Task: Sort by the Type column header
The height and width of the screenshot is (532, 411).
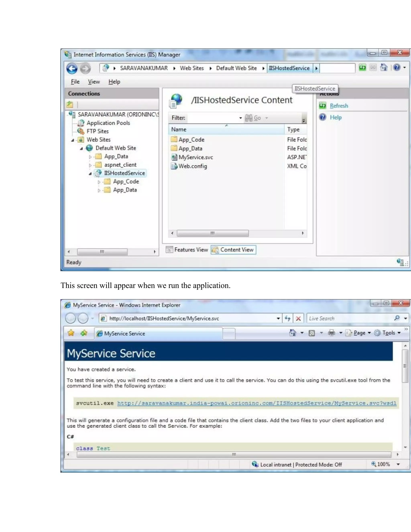Action: click(295, 130)
